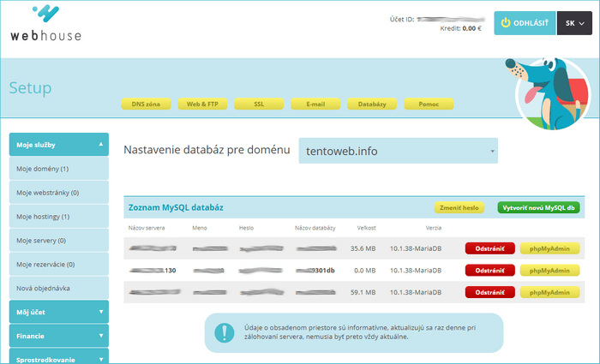Go to the SSL tab
The image size is (600, 364).
click(x=259, y=104)
